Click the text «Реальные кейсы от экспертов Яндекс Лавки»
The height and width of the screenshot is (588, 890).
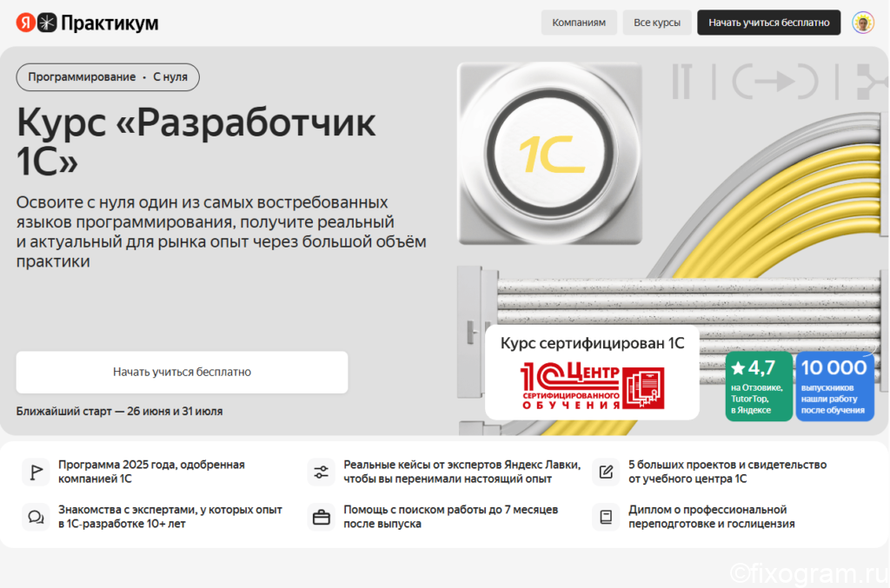point(462,465)
